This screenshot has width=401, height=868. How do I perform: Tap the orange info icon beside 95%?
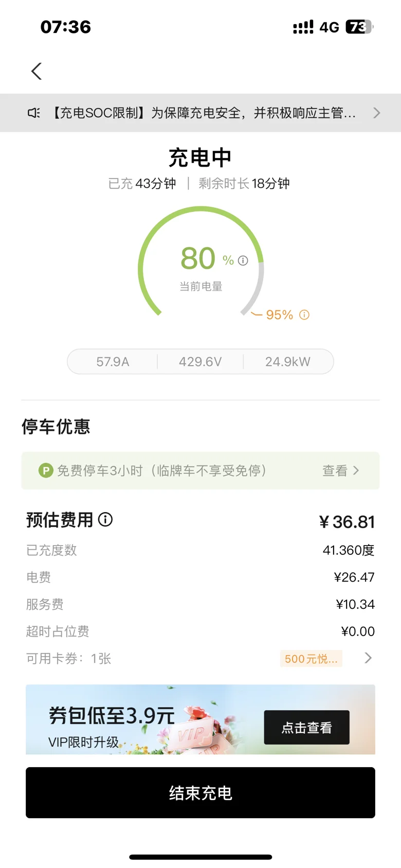click(304, 315)
